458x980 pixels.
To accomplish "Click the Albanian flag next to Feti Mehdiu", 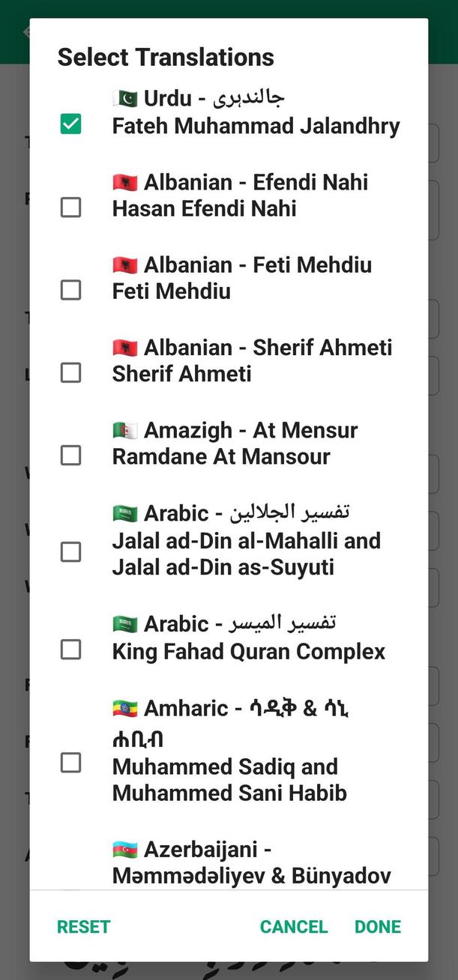I will coord(125,264).
